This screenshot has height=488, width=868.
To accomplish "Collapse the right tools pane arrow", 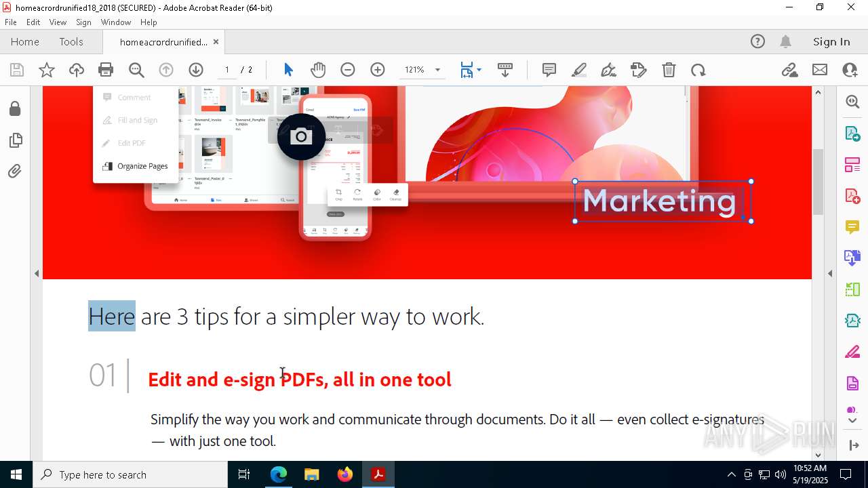I will point(830,274).
